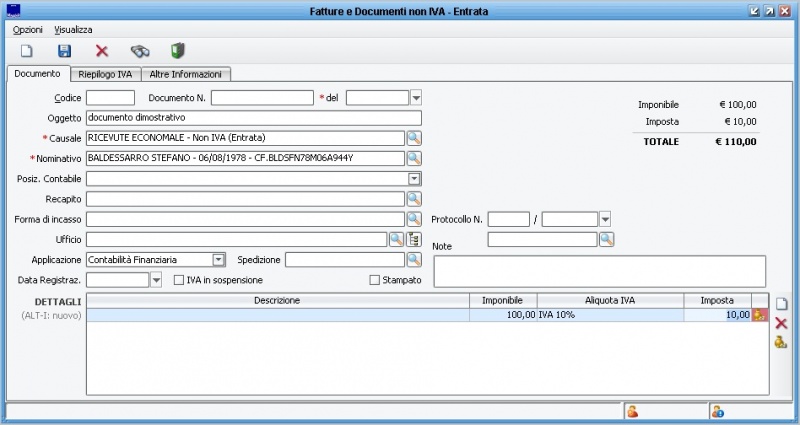Screen dimensions: 800x425
Task: Click the money bag icon beside grid
Action: pyautogui.click(x=781, y=342)
